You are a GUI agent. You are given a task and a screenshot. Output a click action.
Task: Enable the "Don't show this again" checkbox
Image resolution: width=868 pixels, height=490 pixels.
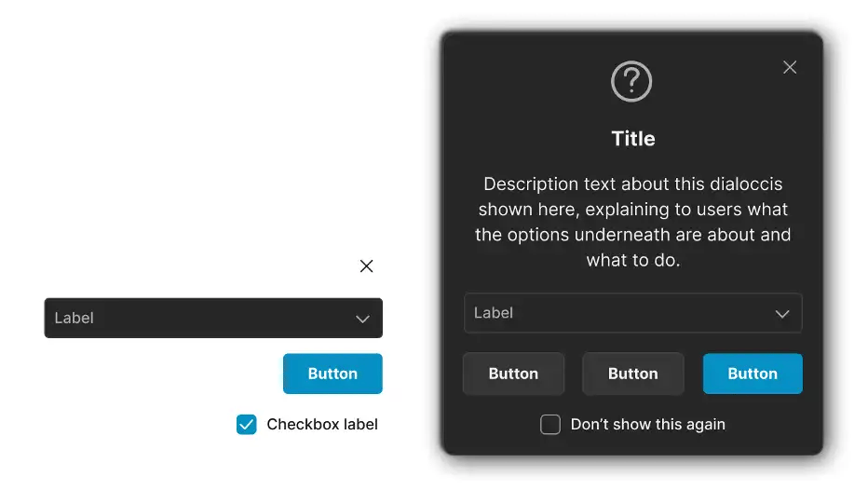click(x=550, y=425)
